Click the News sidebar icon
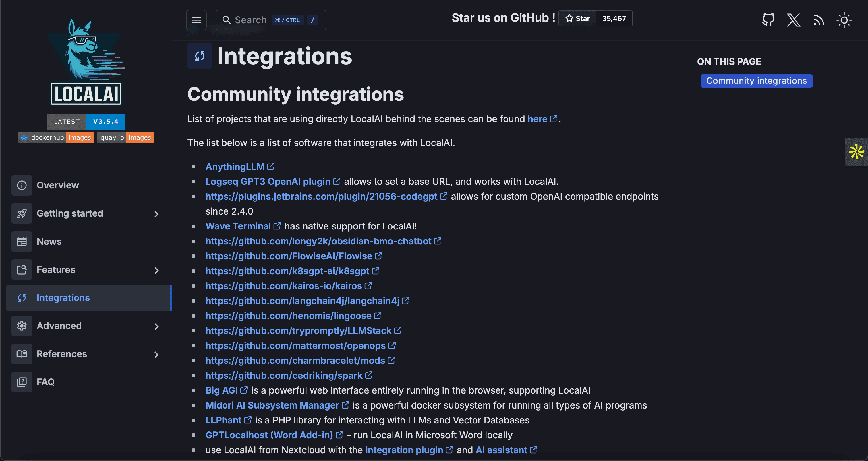Image resolution: width=868 pixels, height=461 pixels. (x=22, y=242)
